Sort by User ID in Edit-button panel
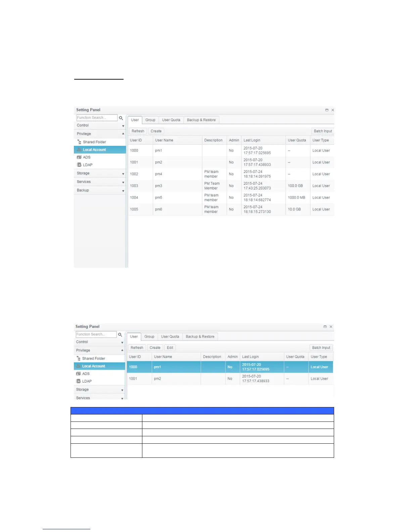 point(139,357)
